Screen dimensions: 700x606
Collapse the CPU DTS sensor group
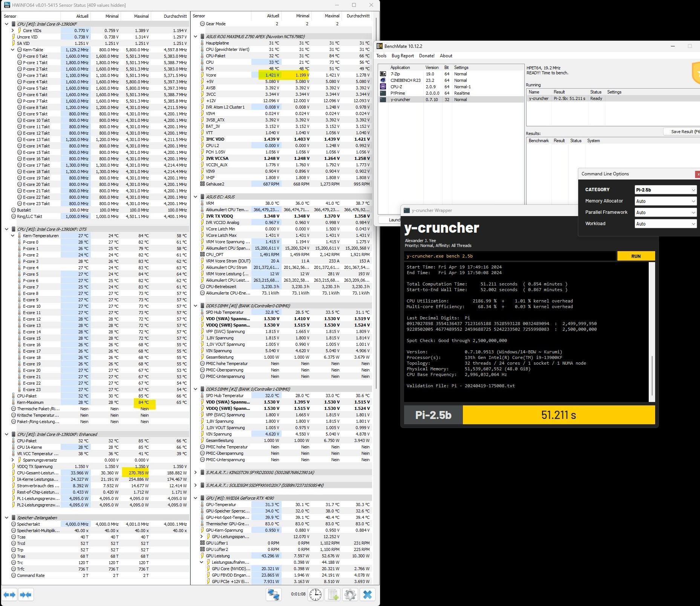click(7, 229)
